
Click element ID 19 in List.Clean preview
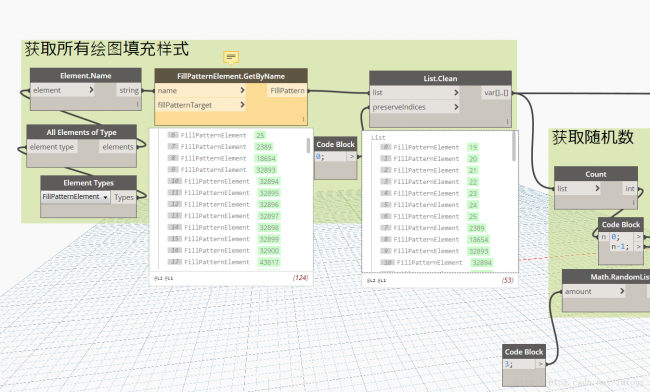coord(473,147)
